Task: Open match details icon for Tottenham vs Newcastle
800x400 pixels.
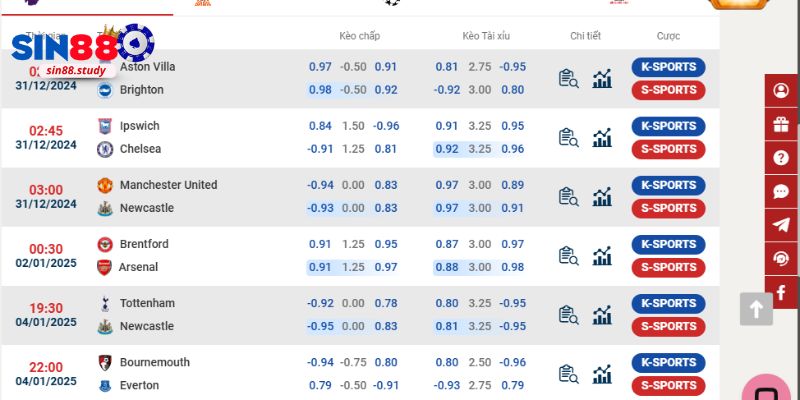Action: pos(568,315)
